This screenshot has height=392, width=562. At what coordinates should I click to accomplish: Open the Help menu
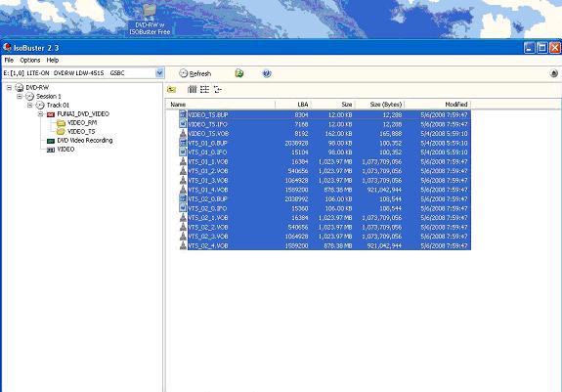[53, 61]
